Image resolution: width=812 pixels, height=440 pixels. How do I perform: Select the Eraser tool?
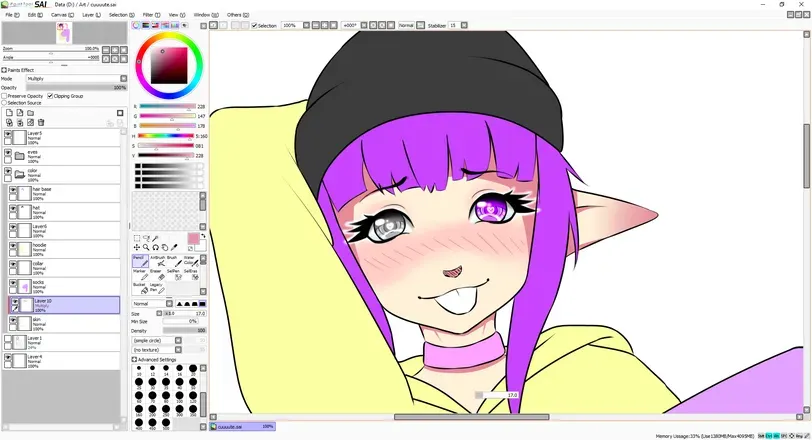[x=157, y=274]
